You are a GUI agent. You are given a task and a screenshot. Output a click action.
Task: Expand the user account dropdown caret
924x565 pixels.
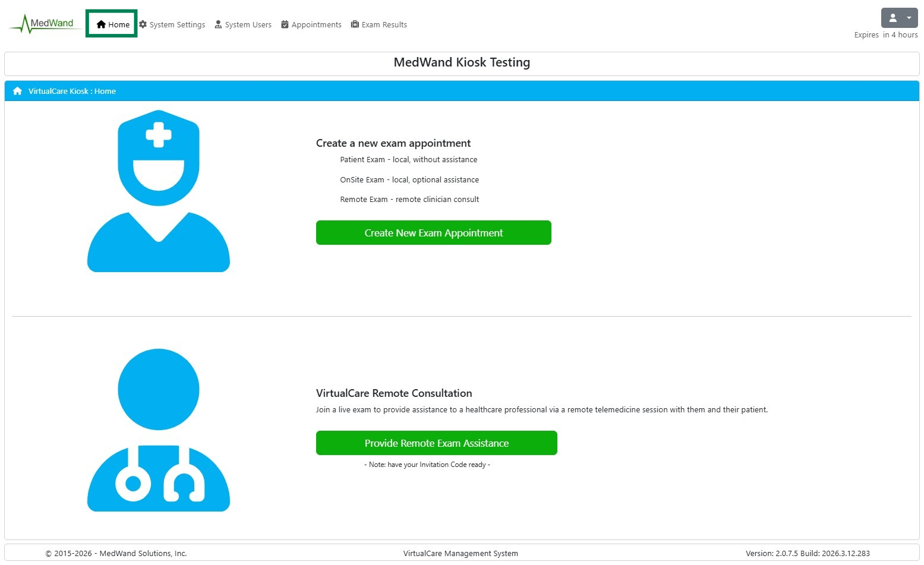point(909,18)
